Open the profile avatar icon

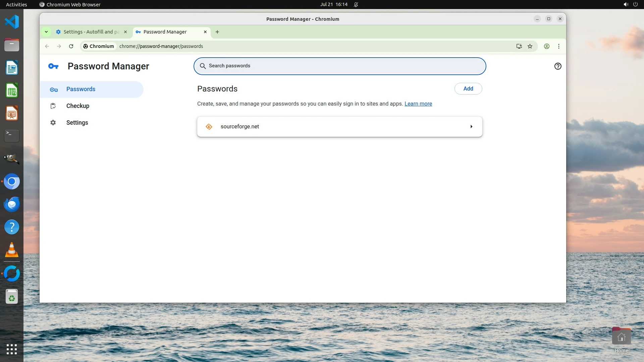coord(546,46)
